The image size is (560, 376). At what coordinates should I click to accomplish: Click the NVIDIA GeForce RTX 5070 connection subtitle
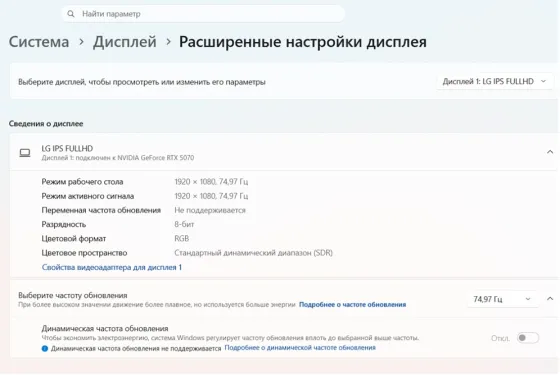point(118,158)
